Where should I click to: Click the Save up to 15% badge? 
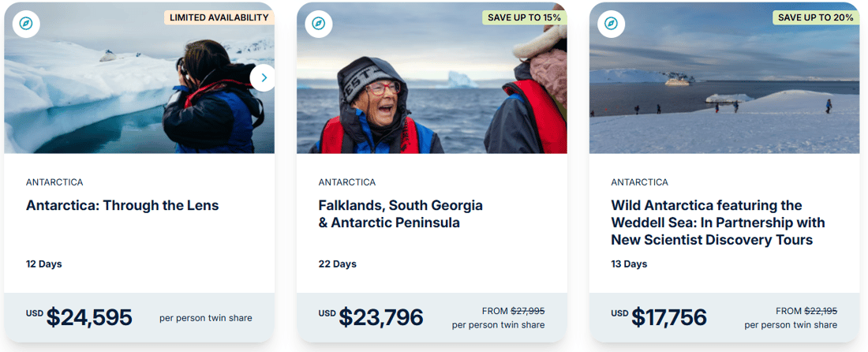[x=524, y=17]
